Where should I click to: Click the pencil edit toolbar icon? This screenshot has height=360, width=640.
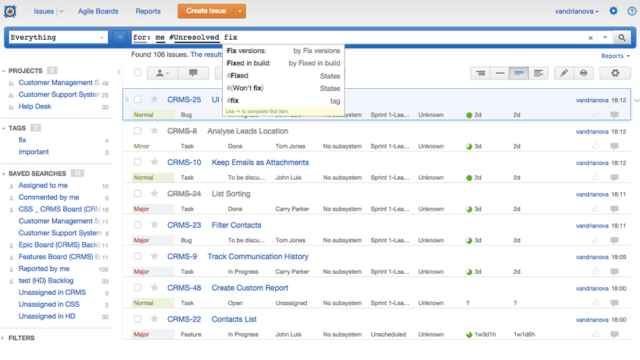coord(564,73)
